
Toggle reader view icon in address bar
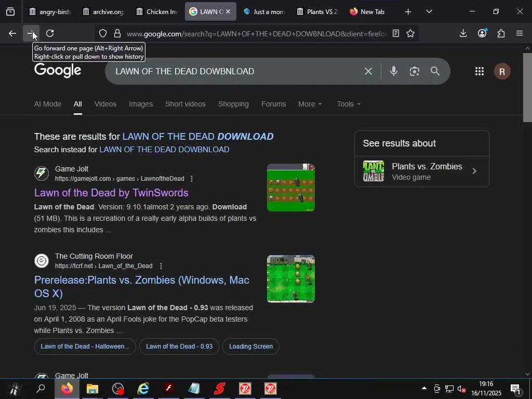pyautogui.click(x=395, y=33)
